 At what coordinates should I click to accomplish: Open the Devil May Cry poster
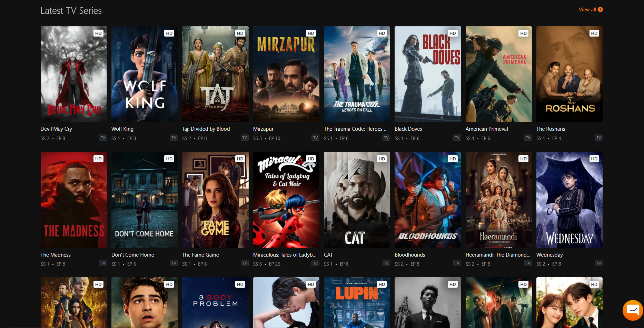[74, 74]
